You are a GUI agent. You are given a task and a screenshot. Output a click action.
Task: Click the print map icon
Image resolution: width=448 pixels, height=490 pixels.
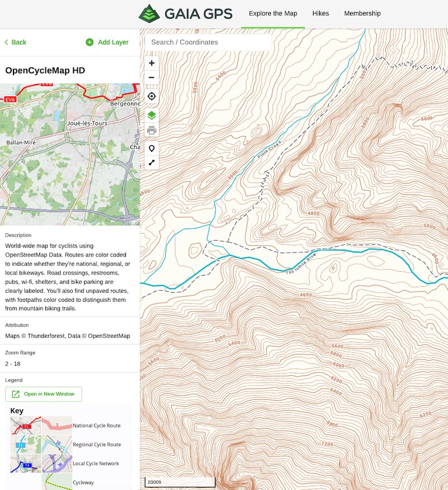click(x=152, y=130)
